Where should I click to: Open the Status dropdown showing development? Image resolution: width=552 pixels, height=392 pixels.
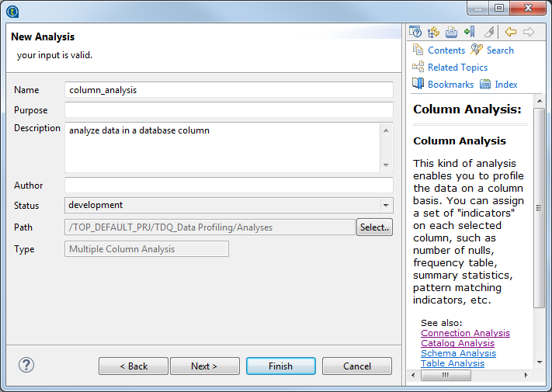(228, 206)
